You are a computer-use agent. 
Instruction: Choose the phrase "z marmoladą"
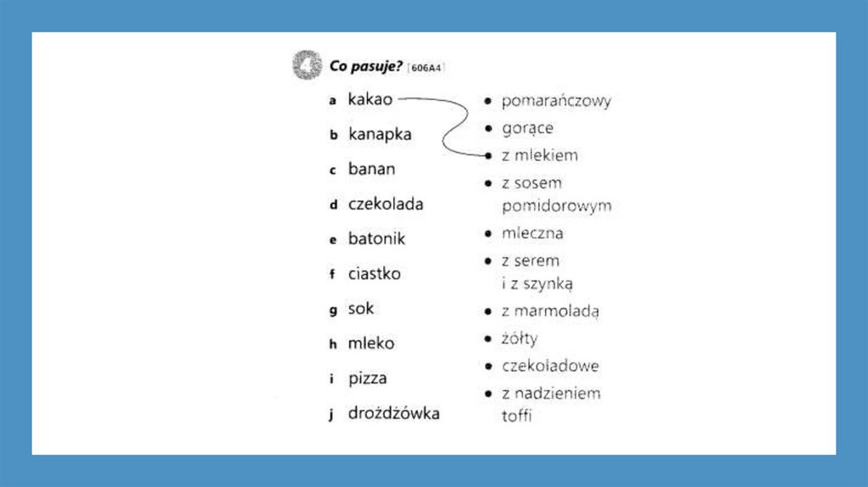pos(550,311)
